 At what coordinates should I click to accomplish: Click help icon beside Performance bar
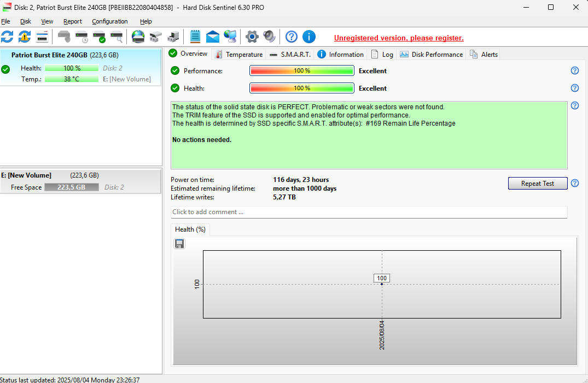point(575,70)
